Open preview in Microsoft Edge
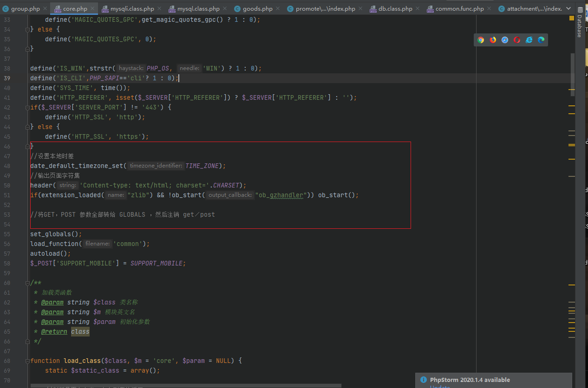Image resolution: width=588 pixels, height=388 pixels. (541, 40)
